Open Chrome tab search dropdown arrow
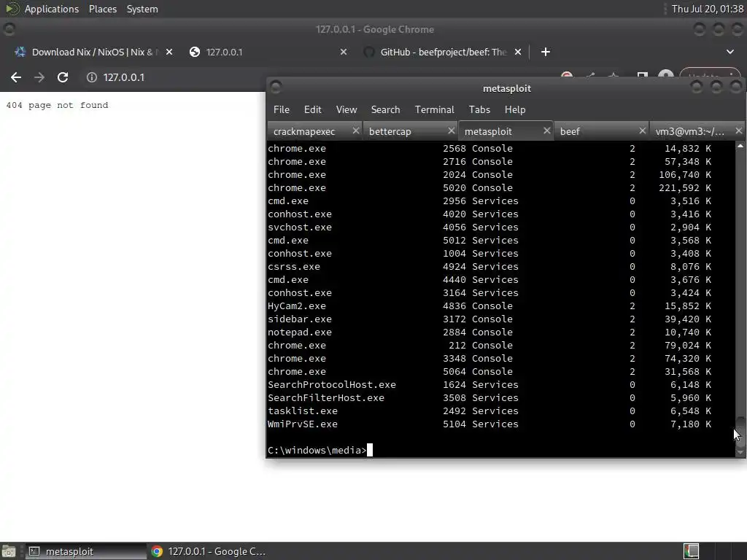This screenshot has width=747, height=560. (x=729, y=52)
